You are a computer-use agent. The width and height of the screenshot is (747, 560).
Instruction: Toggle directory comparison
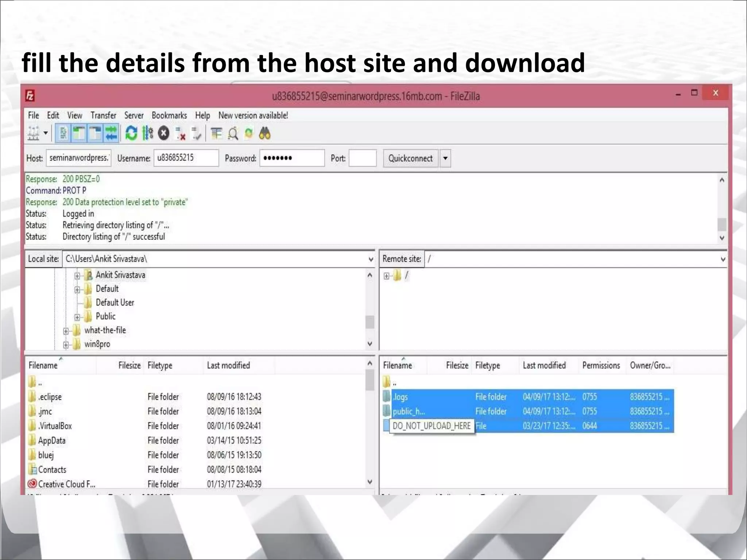tap(233, 133)
